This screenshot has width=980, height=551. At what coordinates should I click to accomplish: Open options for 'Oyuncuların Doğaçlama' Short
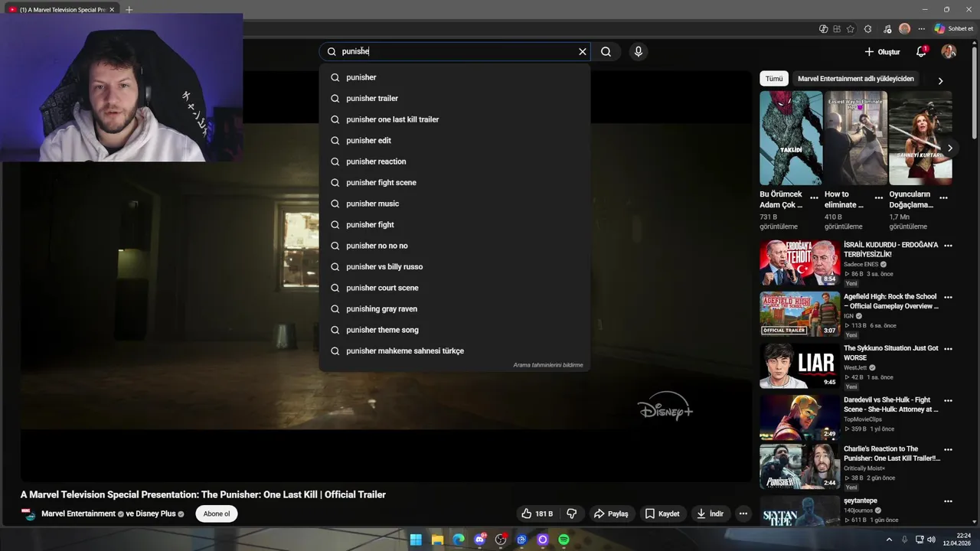943,197
